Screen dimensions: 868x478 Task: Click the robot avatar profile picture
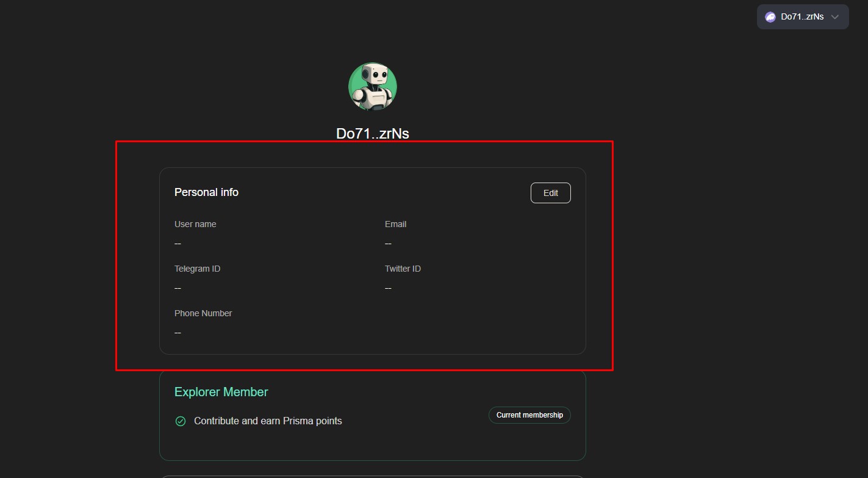pos(373,87)
